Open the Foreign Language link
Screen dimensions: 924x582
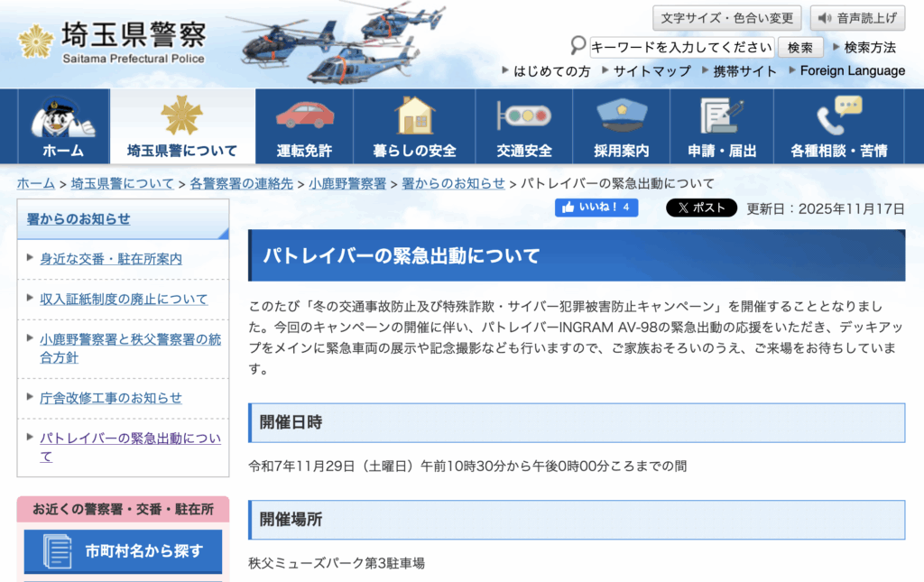852,70
